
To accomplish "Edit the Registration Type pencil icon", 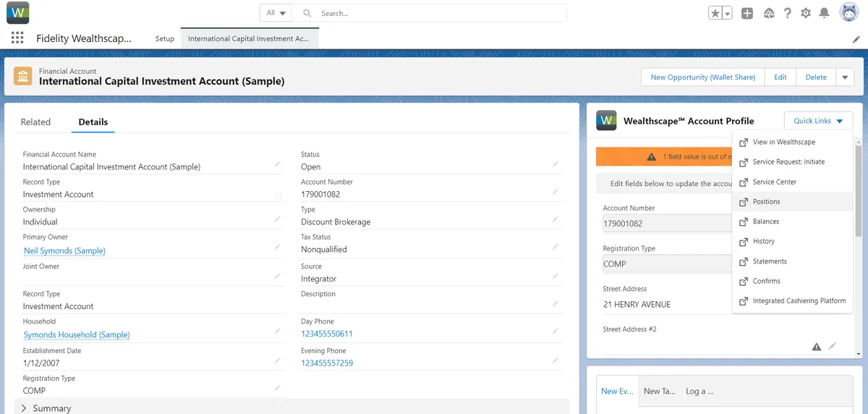I will (x=277, y=388).
